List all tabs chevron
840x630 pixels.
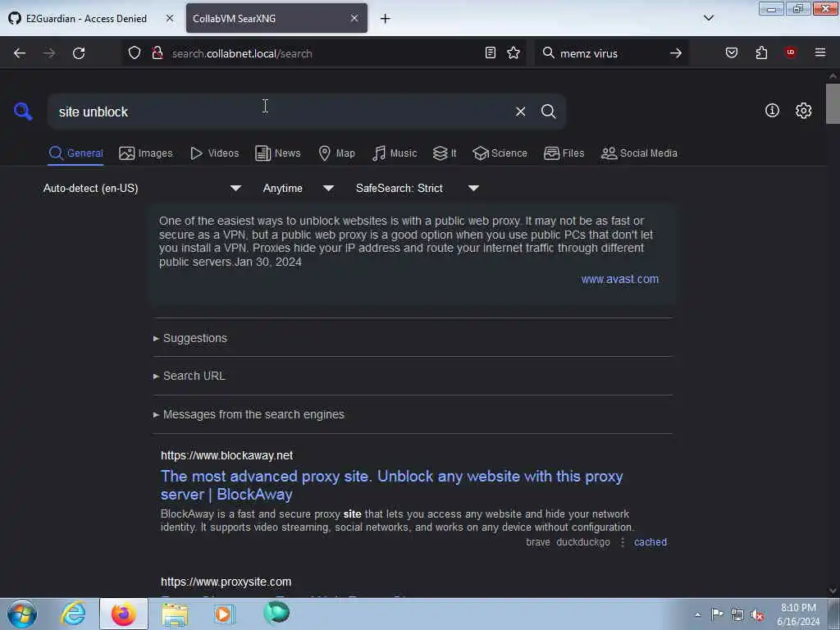click(x=709, y=18)
